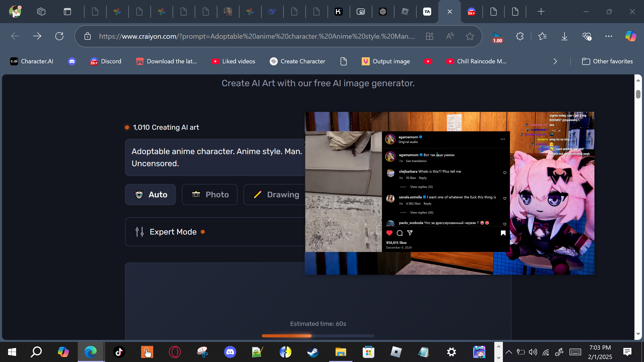Click the browser refresh icon
Image resolution: width=644 pixels, height=362 pixels.
coord(59,36)
